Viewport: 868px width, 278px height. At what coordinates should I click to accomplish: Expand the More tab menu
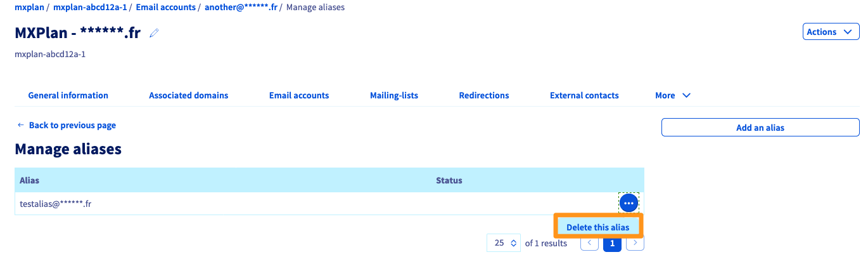tap(672, 95)
